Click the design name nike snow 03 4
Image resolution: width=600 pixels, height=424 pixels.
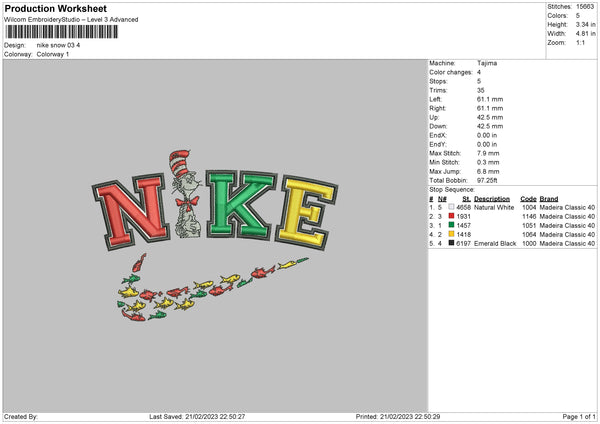click(x=58, y=45)
